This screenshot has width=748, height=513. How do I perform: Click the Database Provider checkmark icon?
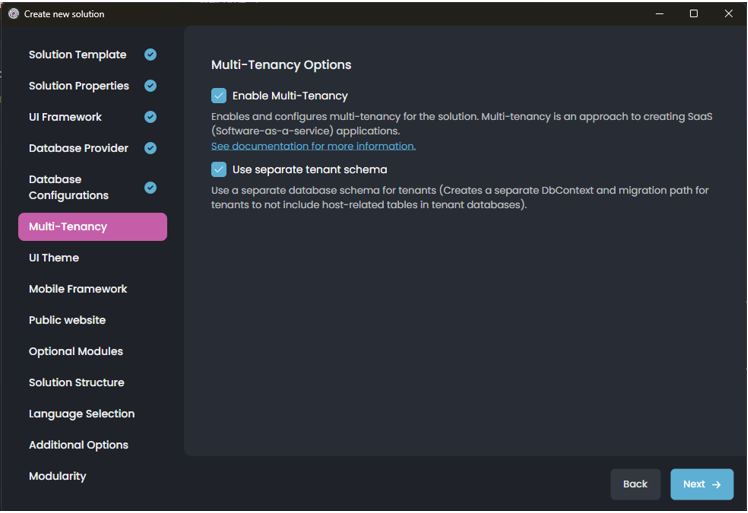pyautogui.click(x=150, y=148)
